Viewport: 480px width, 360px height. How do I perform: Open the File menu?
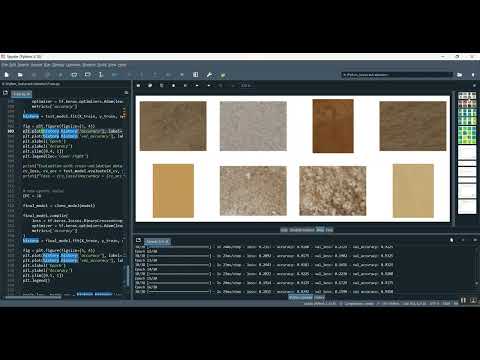coord(4,65)
